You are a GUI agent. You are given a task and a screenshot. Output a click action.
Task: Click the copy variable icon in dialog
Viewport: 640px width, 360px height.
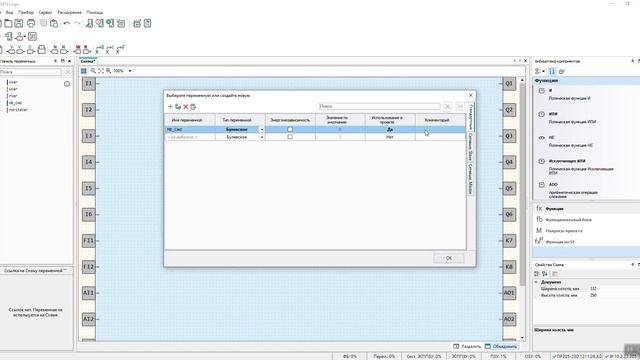178,107
